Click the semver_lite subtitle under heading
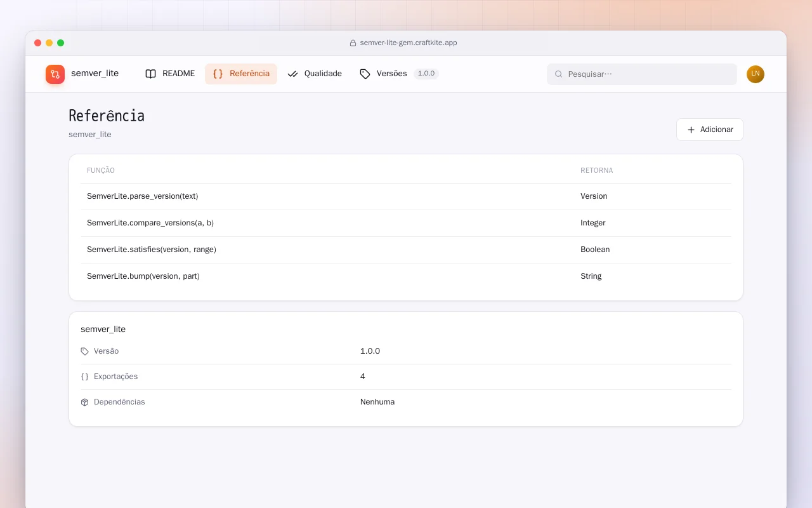812x508 pixels. tap(90, 135)
